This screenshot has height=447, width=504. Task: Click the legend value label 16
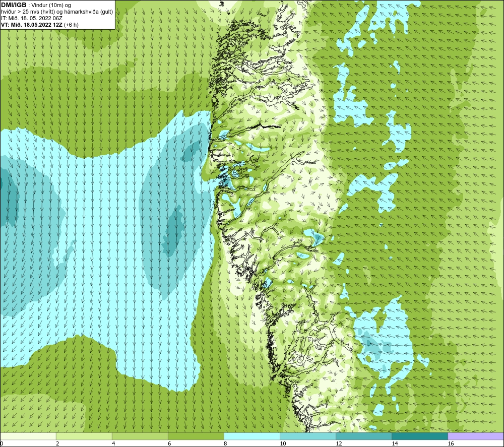coord(451,444)
